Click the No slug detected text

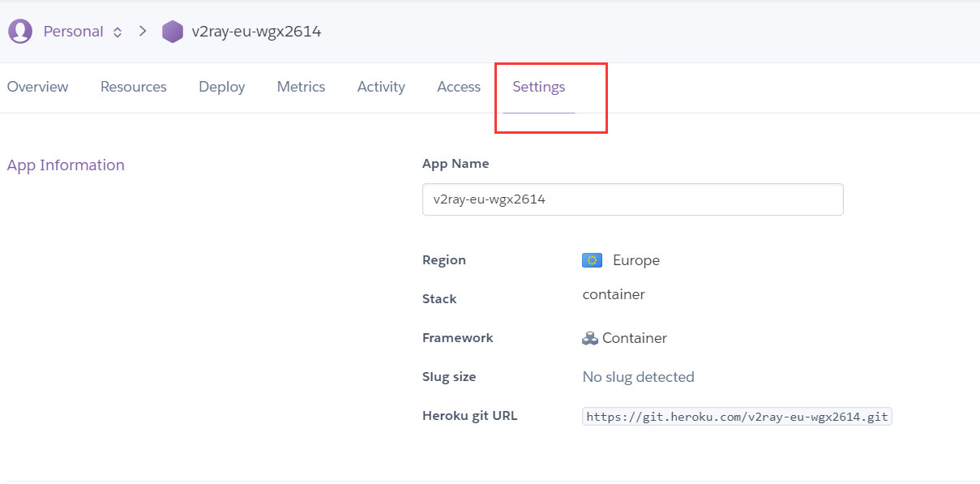[638, 377]
